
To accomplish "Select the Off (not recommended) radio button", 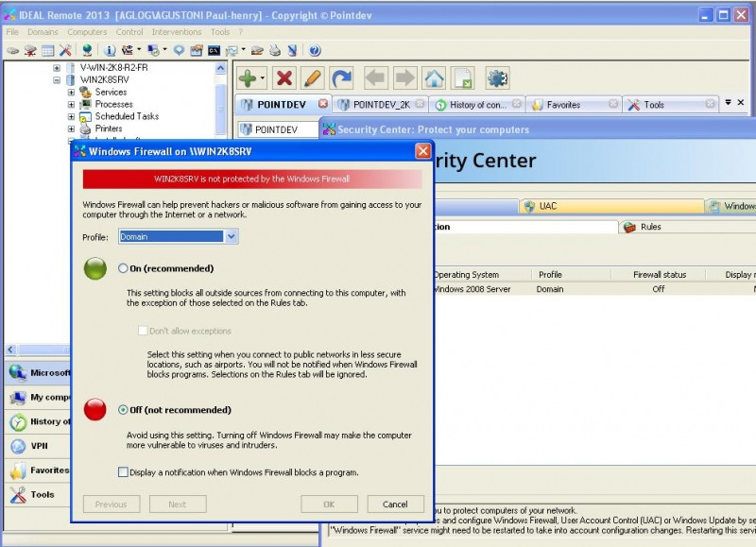I will click(x=123, y=410).
